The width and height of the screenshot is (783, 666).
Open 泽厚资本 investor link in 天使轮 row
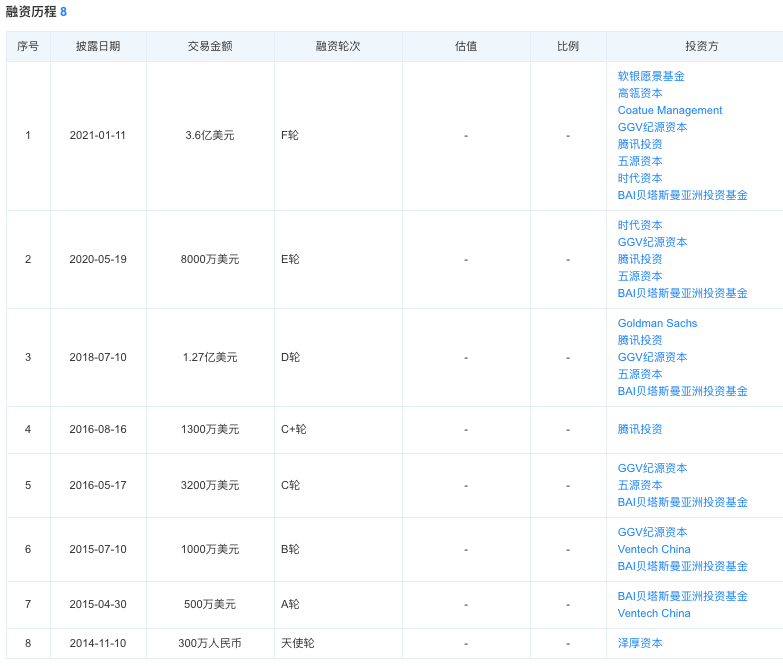[640, 643]
